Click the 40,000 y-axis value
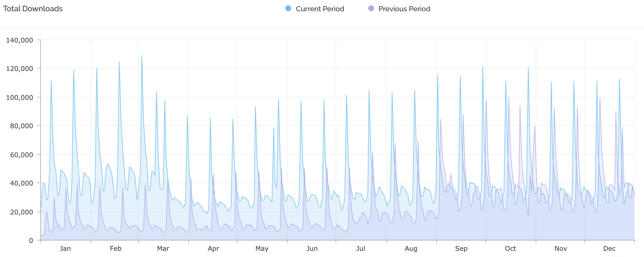644x257 pixels. point(22,183)
